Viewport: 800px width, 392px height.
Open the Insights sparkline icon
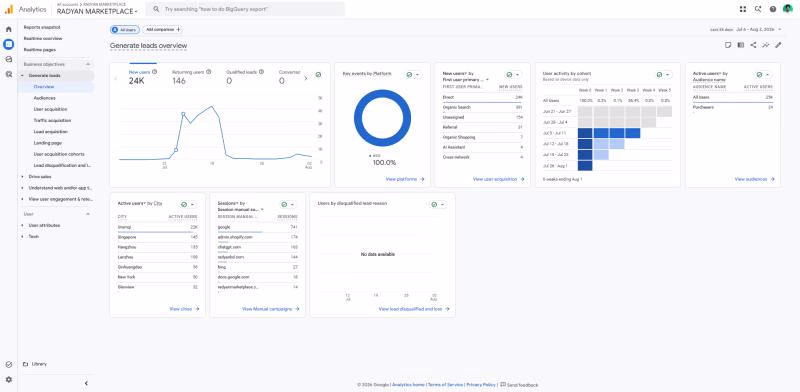click(x=766, y=45)
